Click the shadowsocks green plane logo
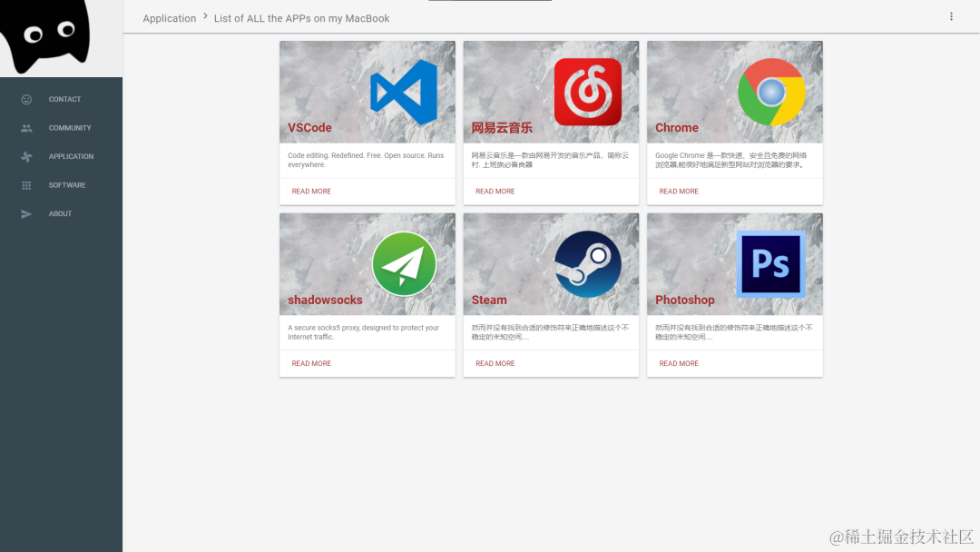This screenshot has height=552, width=980. 404,264
